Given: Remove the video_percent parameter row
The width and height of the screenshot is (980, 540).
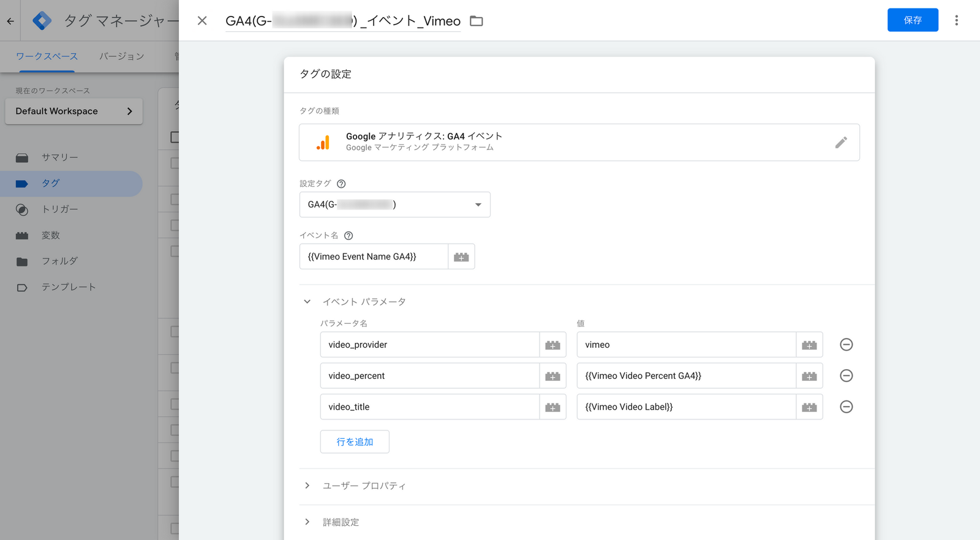Looking at the screenshot, I should coord(846,376).
